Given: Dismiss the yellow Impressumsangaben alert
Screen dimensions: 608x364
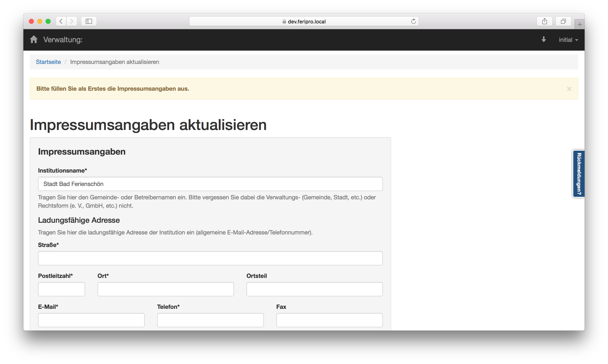Looking at the screenshot, I should 569,89.
